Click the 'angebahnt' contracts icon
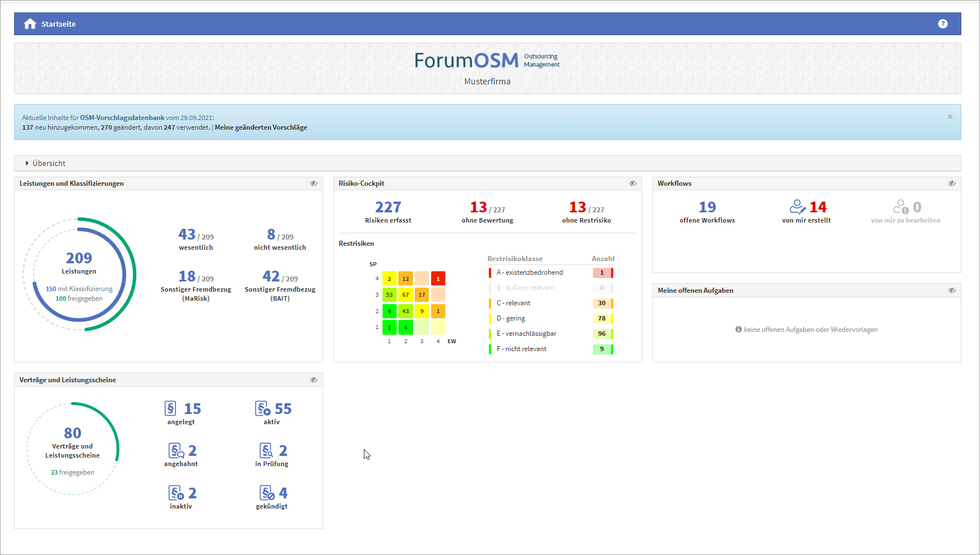Viewport: 980px width, 555px height. 177,451
